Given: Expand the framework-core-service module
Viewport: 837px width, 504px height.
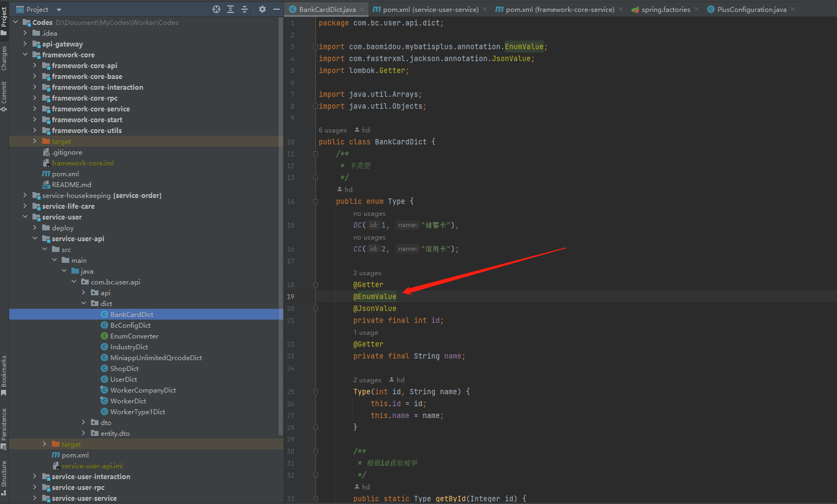Looking at the screenshot, I should coord(35,109).
